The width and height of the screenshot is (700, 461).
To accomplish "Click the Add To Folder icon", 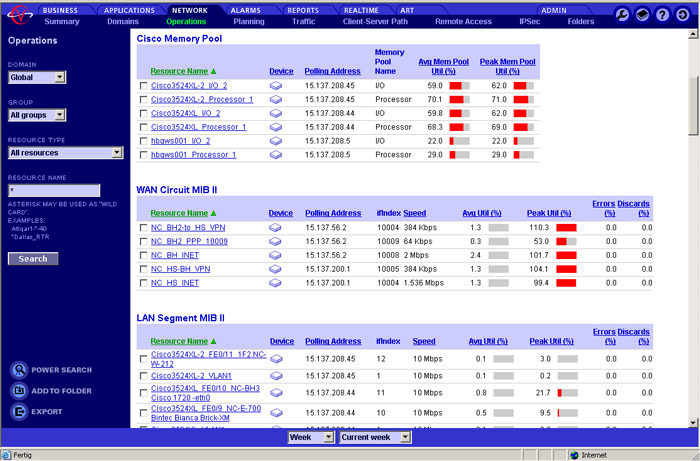I will point(19,391).
